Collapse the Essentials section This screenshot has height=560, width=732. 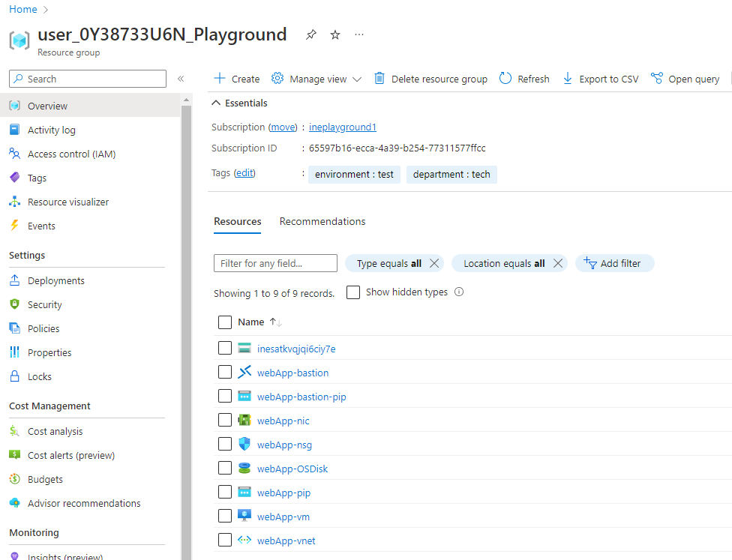point(216,103)
